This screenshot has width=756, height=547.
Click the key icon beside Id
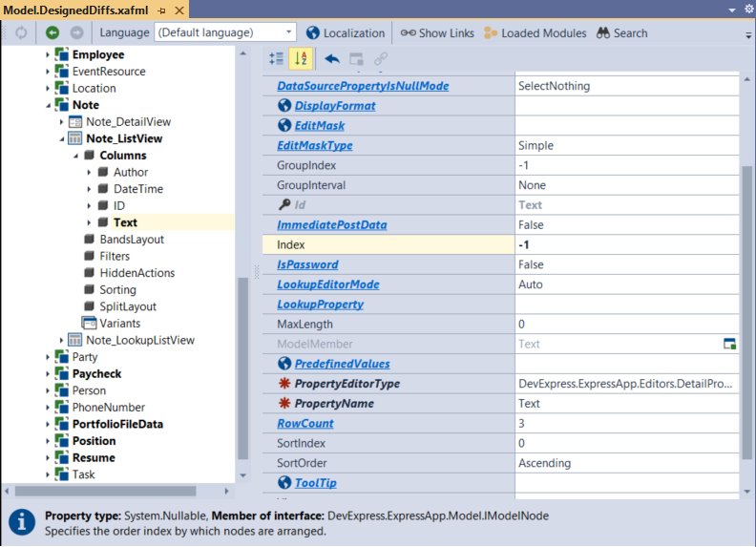284,205
